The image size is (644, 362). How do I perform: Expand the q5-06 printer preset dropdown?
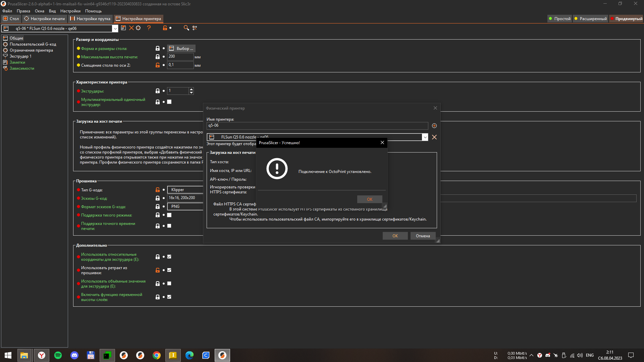point(115,28)
